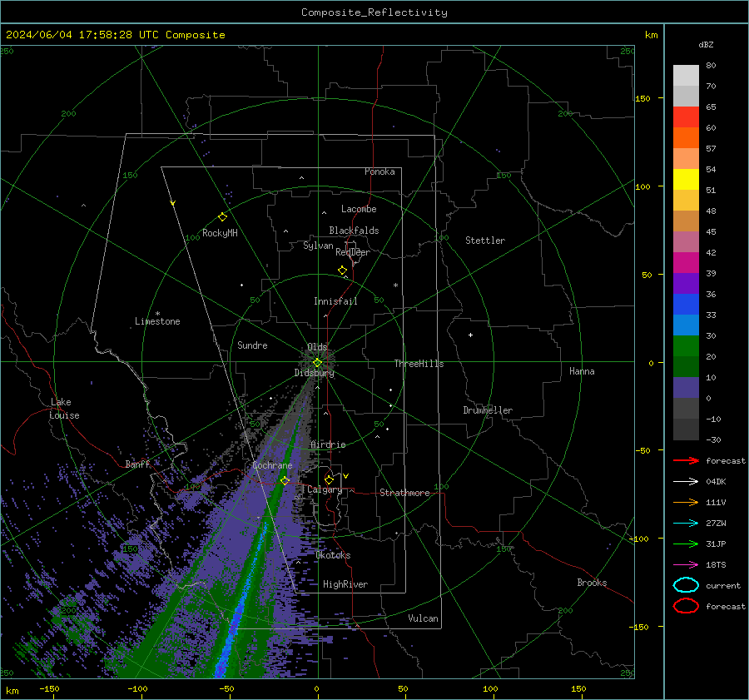Click the Limestone map label
Screen dimensions: 749x700
[x=157, y=321]
